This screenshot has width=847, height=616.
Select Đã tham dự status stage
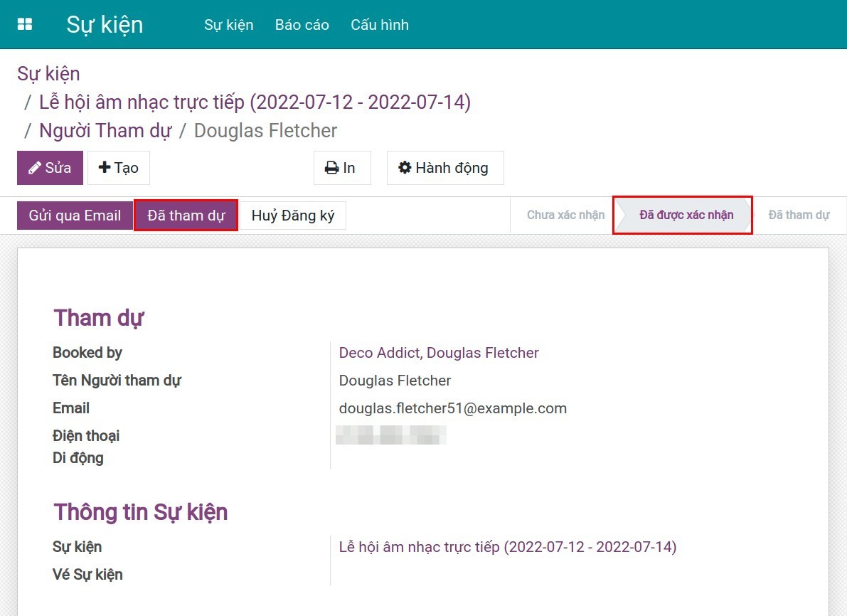click(799, 215)
